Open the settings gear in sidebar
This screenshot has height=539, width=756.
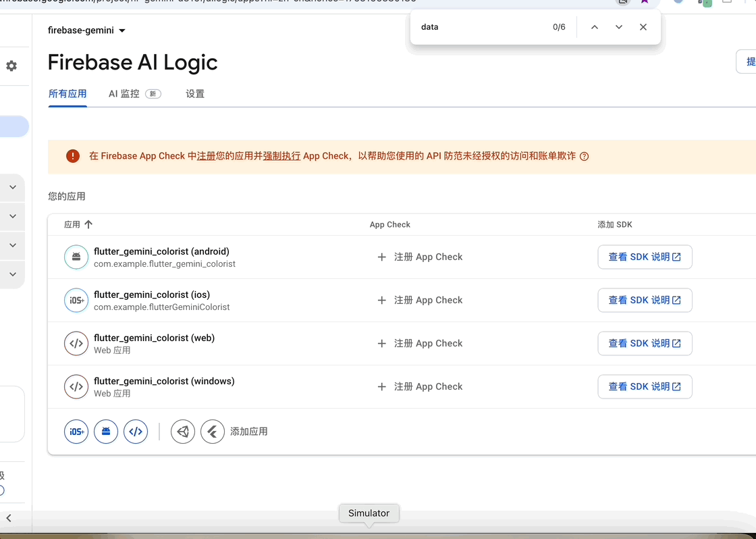11,66
